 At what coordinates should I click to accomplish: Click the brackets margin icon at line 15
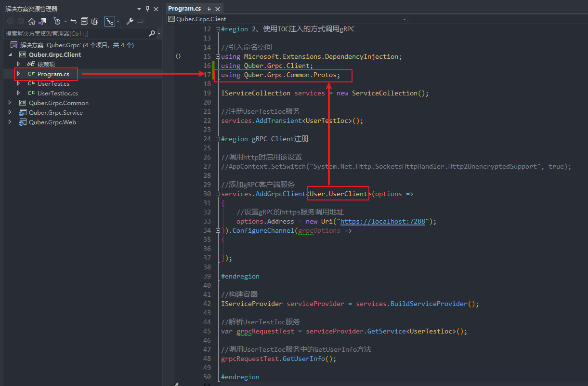point(178,56)
